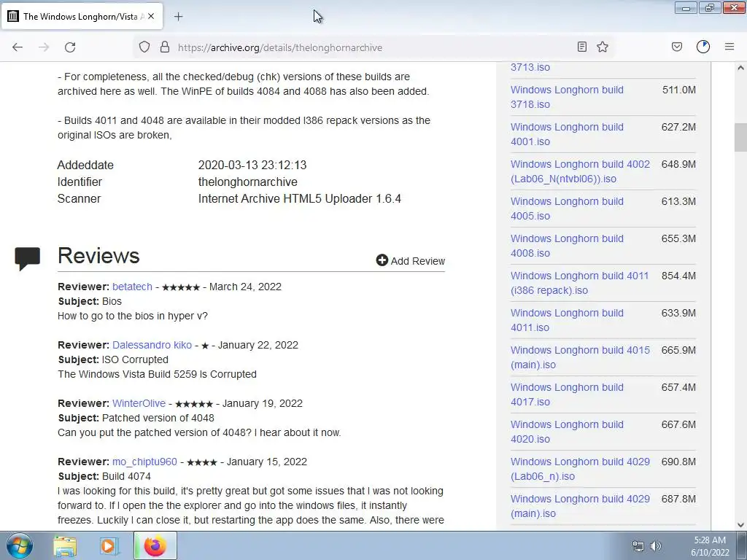Launch Windows Media Player from taskbar

(109, 546)
